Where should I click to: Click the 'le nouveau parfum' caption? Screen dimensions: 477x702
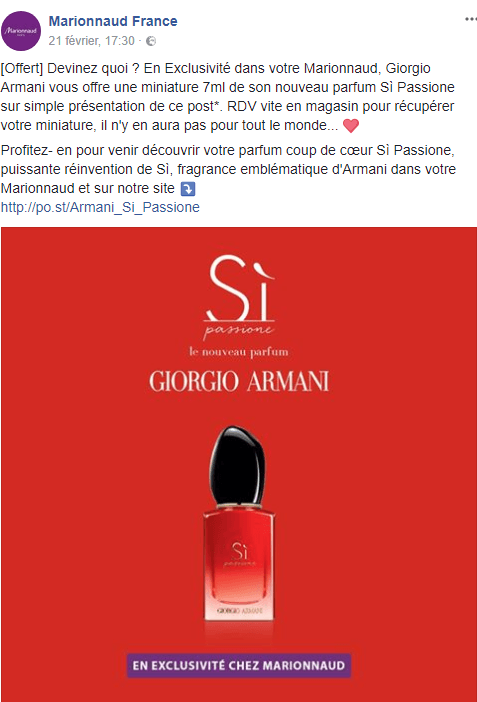[239, 352]
